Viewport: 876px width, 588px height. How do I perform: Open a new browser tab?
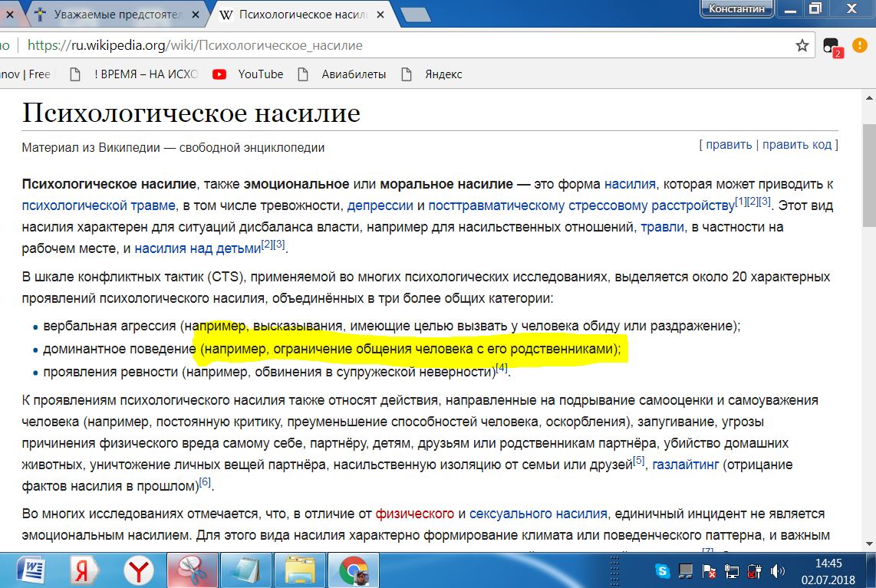point(415,15)
